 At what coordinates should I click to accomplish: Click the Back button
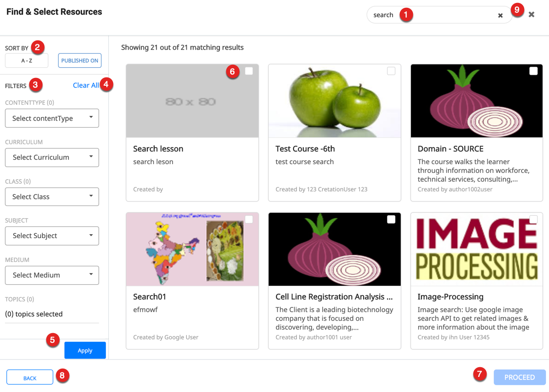click(x=30, y=378)
